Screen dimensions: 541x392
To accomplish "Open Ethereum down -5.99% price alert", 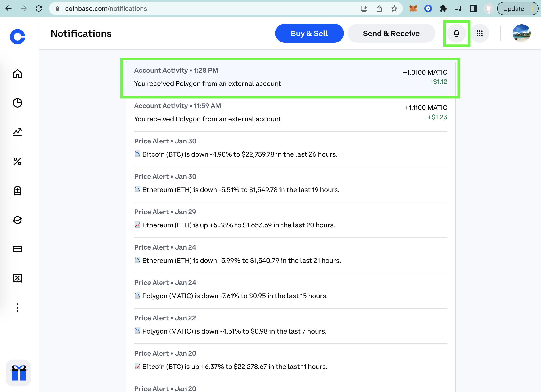I will click(x=291, y=255).
